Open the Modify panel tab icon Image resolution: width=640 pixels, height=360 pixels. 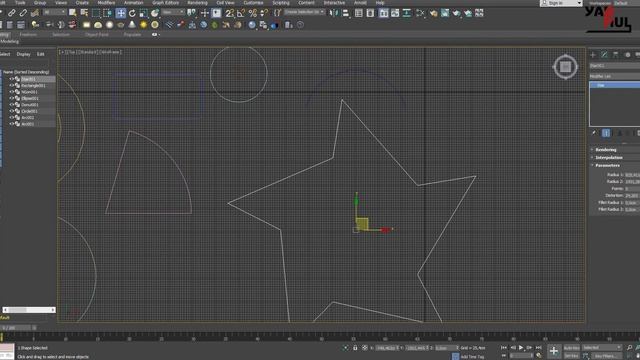pos(604,54)
